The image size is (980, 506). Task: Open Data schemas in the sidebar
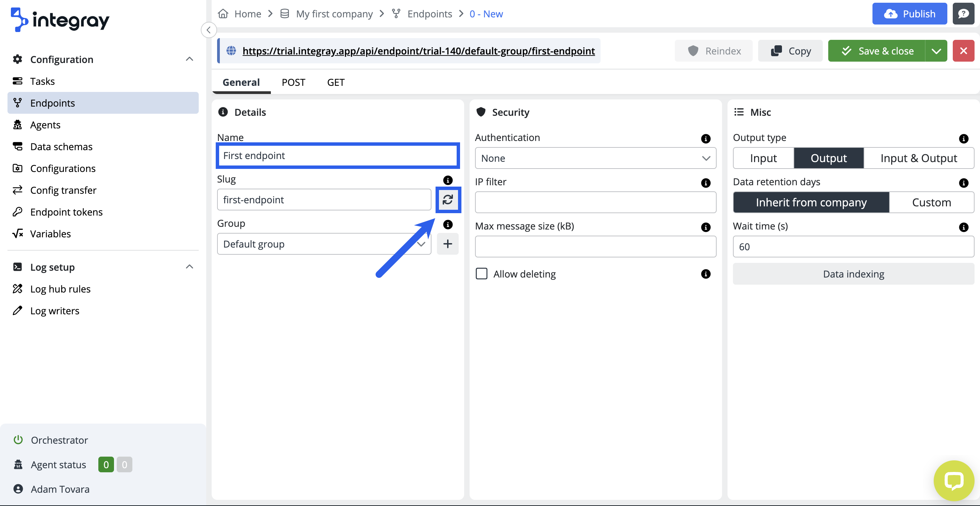[x=61, y=146]
